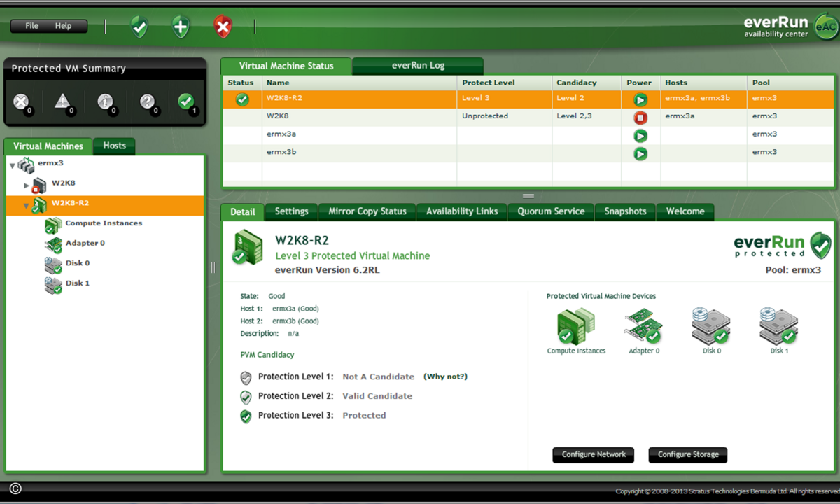
Task: Select the info status counter in VM Summary
Action: coord(106,103)
